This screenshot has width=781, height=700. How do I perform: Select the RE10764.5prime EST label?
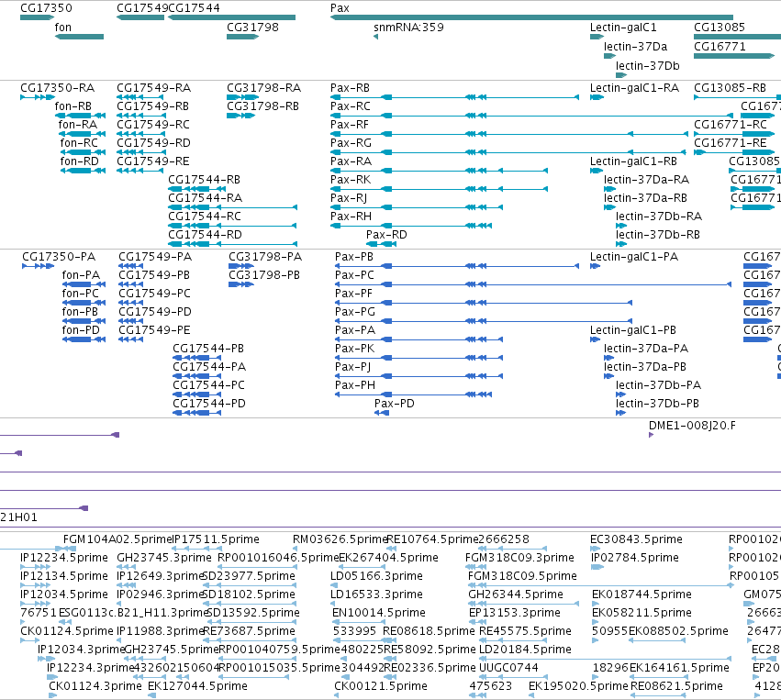(432, 539)
